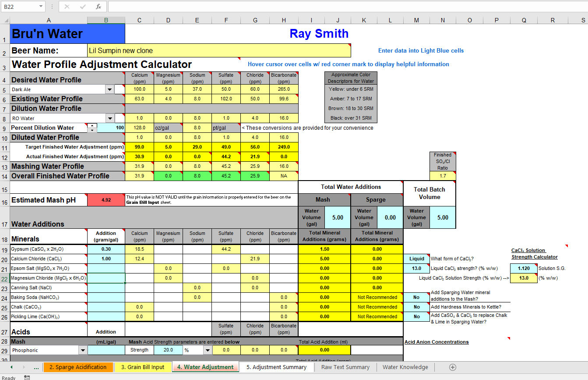This screenshot has height=380, width=588.
Task: Click the ellipsis for hidden sheet tabs
Action: [36, 368]
